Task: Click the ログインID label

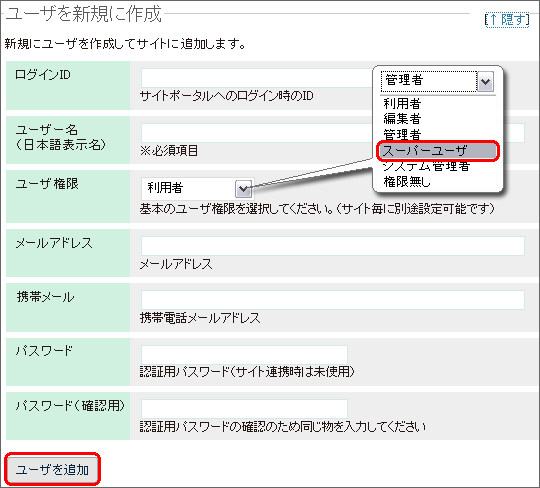Action: click(43, 74)
